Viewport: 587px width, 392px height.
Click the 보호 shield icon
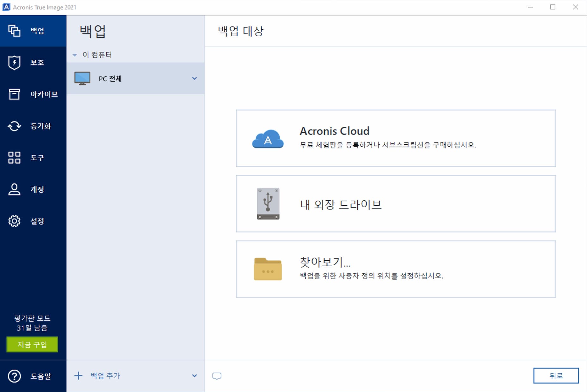14,63
